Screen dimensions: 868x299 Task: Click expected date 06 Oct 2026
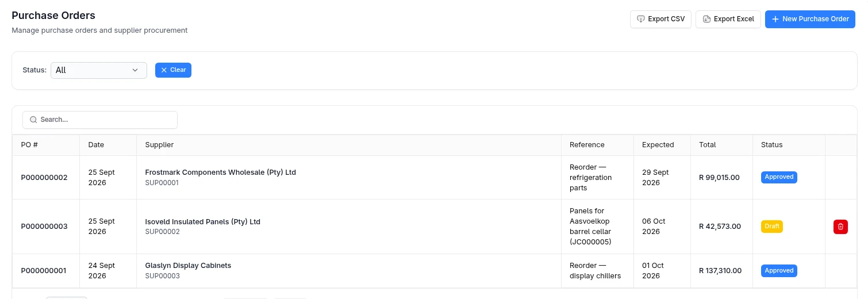coord(654,227)
